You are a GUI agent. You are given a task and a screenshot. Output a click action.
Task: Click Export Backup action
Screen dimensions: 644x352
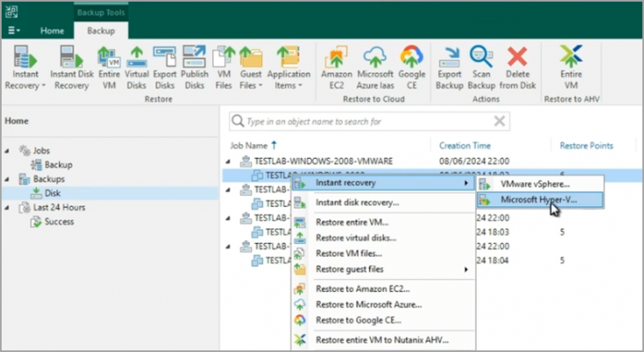[449, 68]
